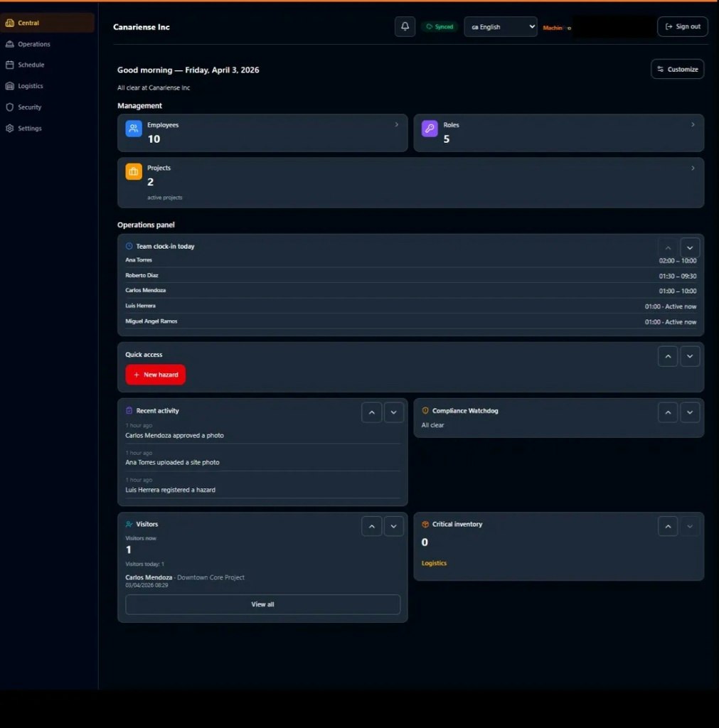Screen dimensions: 719x728
Task: Open Schedule in sidebar
Action: point(48,65)
